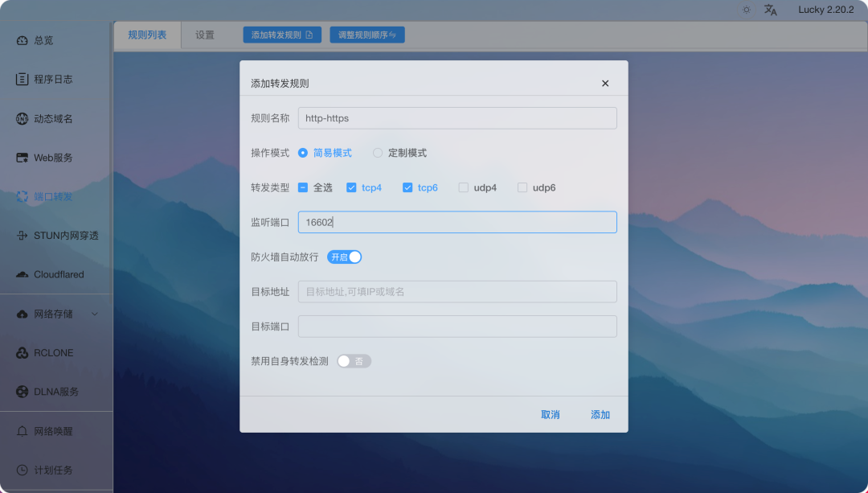Close the 添加转发规则 dialog
This screenshot has height=493, width=868.
click(605, 83)
